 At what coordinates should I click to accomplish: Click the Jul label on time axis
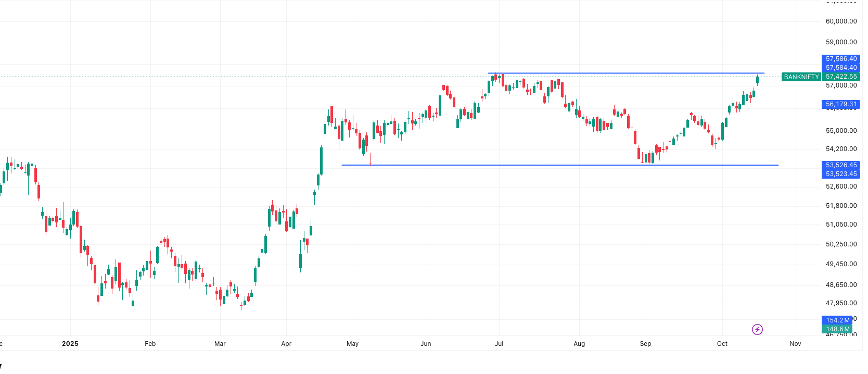pos(499,344)
